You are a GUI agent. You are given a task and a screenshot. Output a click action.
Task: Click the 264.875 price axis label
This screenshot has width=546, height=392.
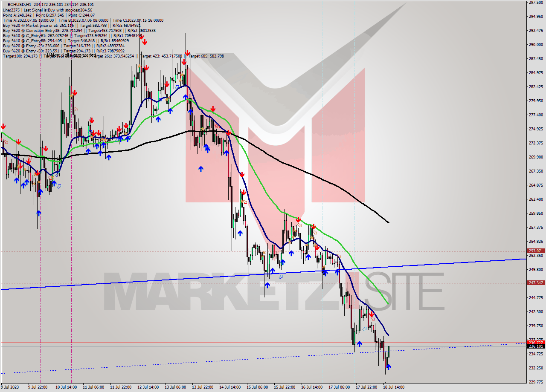[x=535, y=185]
